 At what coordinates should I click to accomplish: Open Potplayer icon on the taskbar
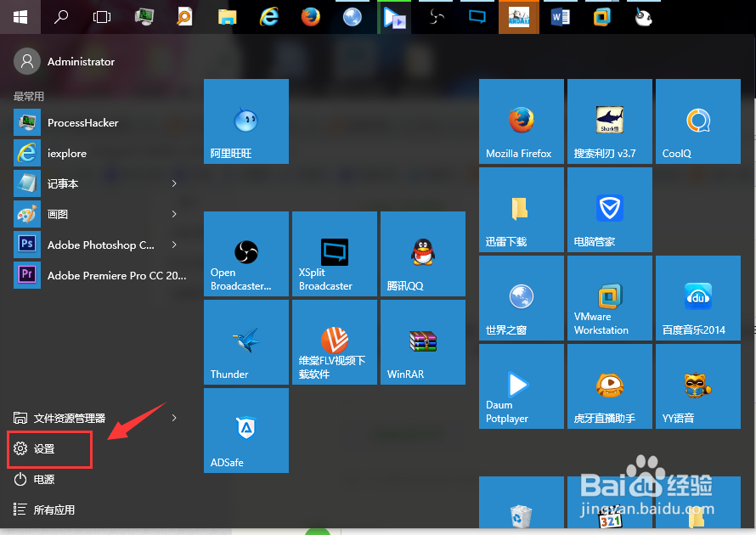click(x=394, y=17)
